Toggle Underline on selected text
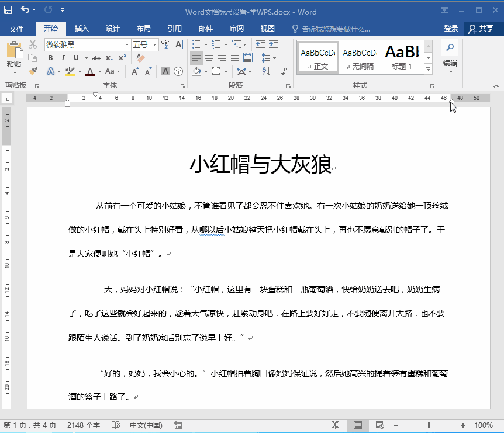Image resolution: width=504 pixels, height=433 pixels. [x=76, y=57]
